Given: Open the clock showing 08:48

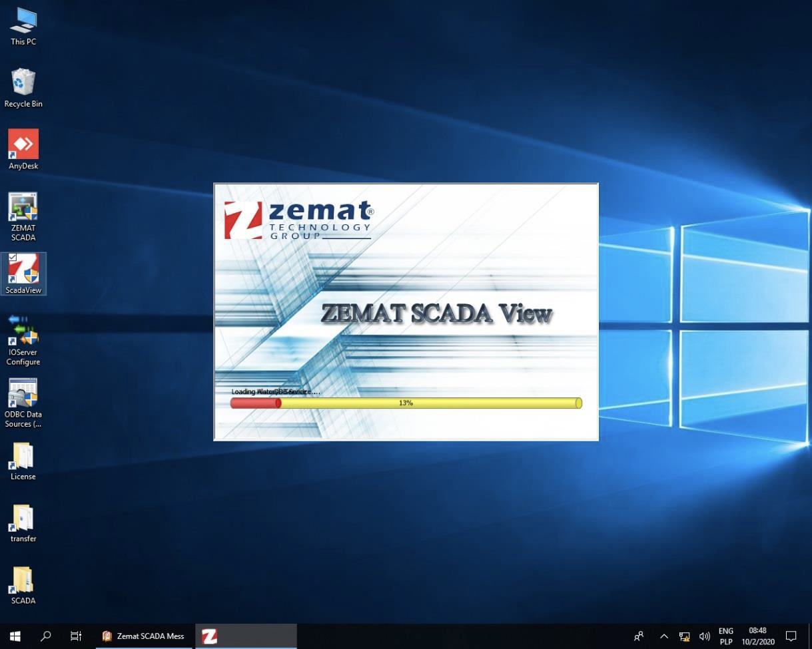Looking at the screenshot, I should (757, 636).
